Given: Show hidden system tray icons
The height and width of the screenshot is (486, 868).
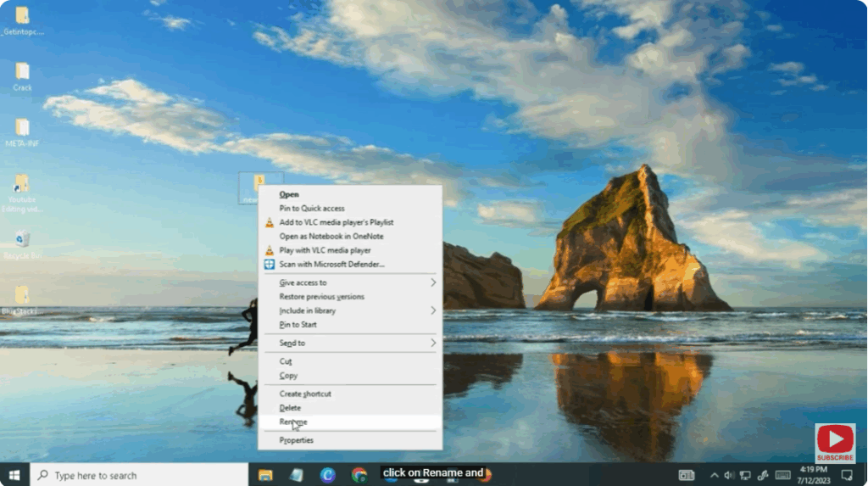Looking at the screenshot, I should click(714, 475).
